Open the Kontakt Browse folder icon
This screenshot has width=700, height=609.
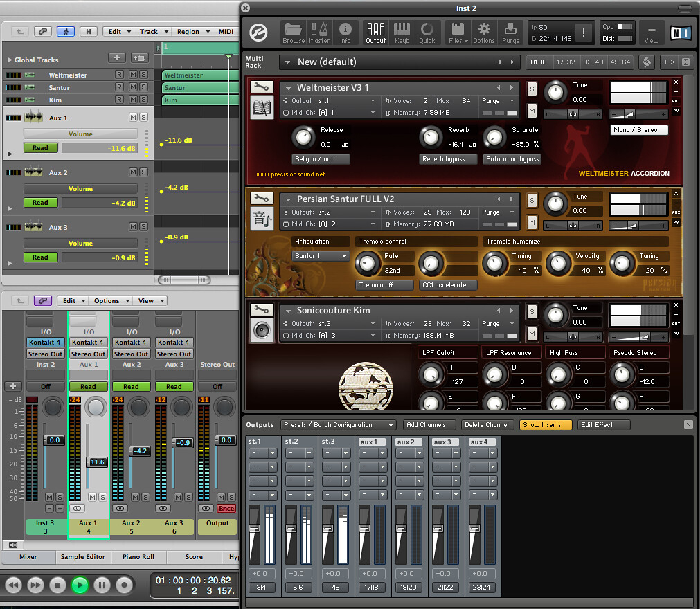click(x=294, y=32)
